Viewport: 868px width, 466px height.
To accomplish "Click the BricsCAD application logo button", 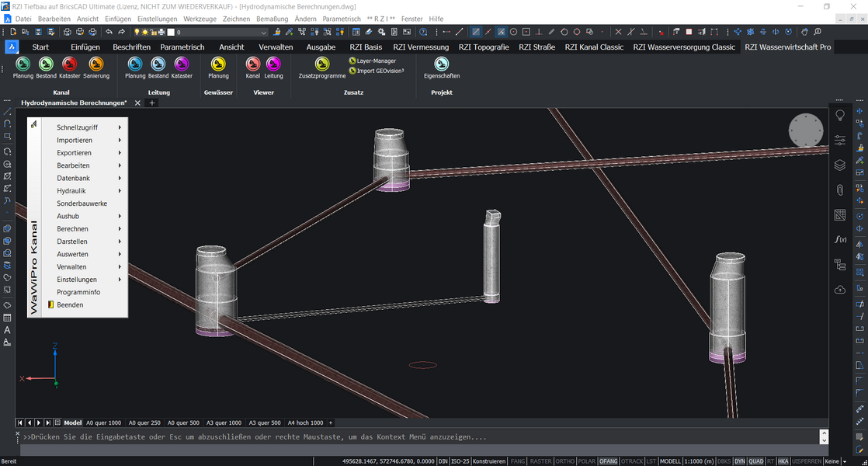I will tap(12, 47).
